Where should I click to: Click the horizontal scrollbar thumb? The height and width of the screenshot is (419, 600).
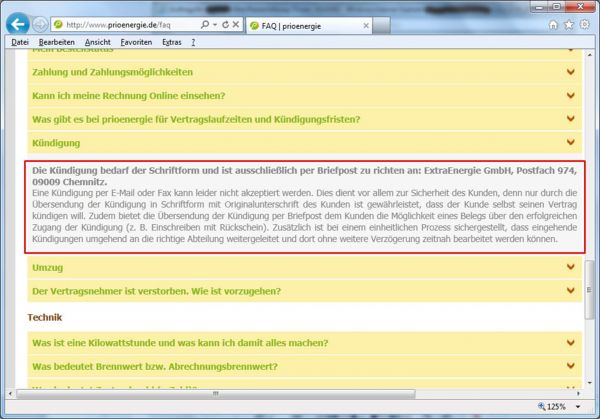pos(216,393)
